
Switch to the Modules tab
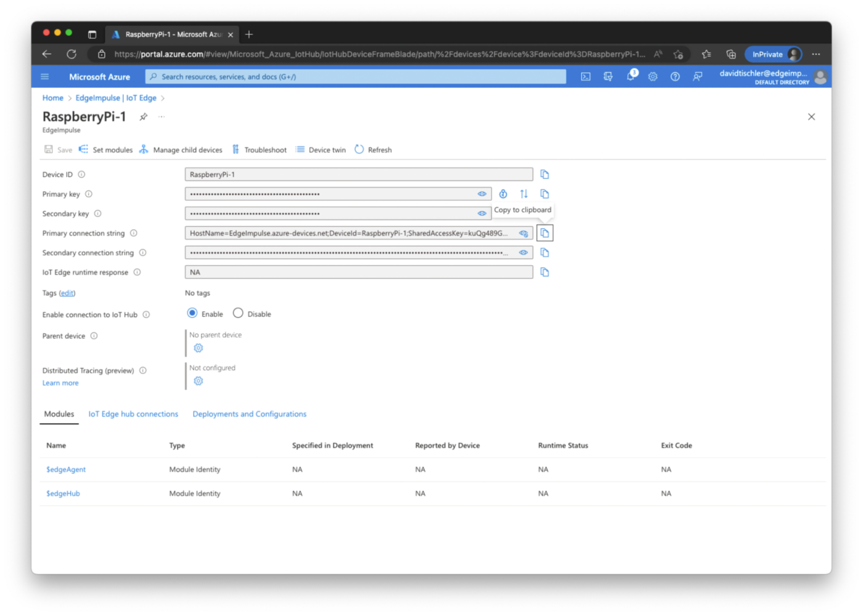tap(59, 415)
